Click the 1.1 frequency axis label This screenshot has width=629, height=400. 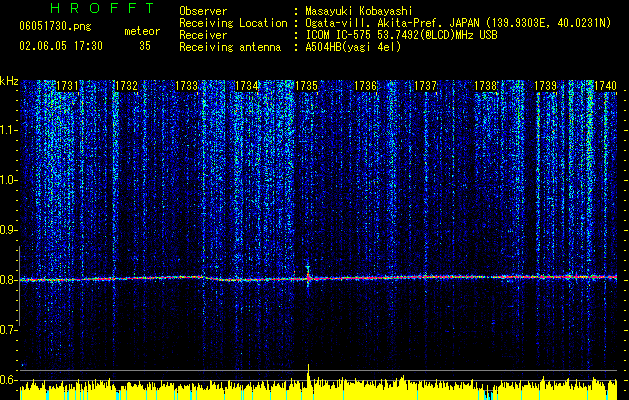tap(8, 130)
